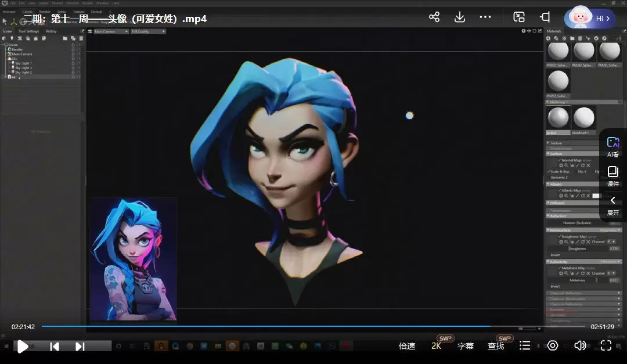Click the add camera icon in scene toolbar
627x364 pixels.
click(20, 38)
